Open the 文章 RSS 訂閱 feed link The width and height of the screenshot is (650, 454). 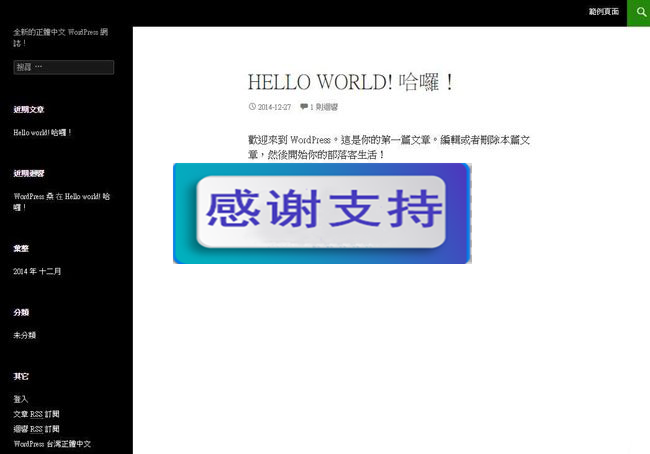[x=36, y=414]
